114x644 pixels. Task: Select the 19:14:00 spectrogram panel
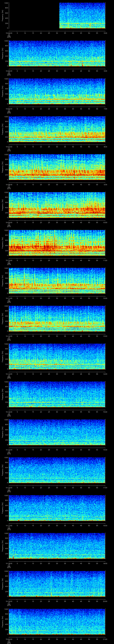pyautogui.click(x=57, y=394)
